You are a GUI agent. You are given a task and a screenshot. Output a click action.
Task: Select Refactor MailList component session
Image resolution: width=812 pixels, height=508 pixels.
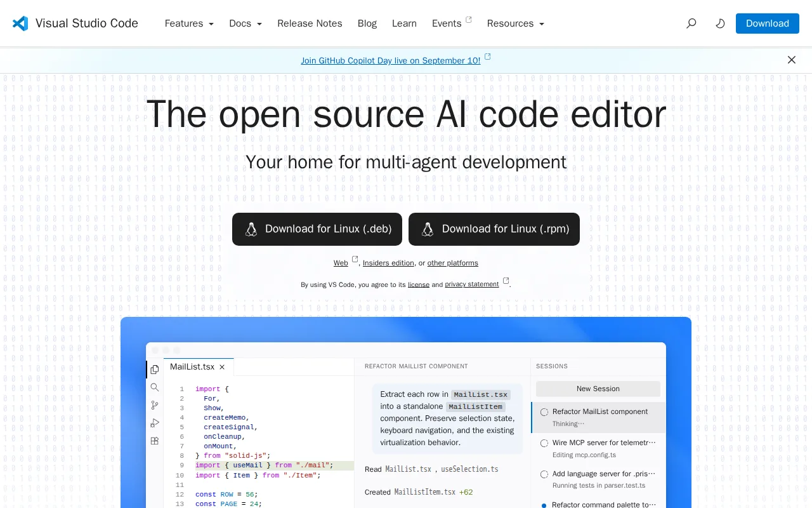point(598,417)
